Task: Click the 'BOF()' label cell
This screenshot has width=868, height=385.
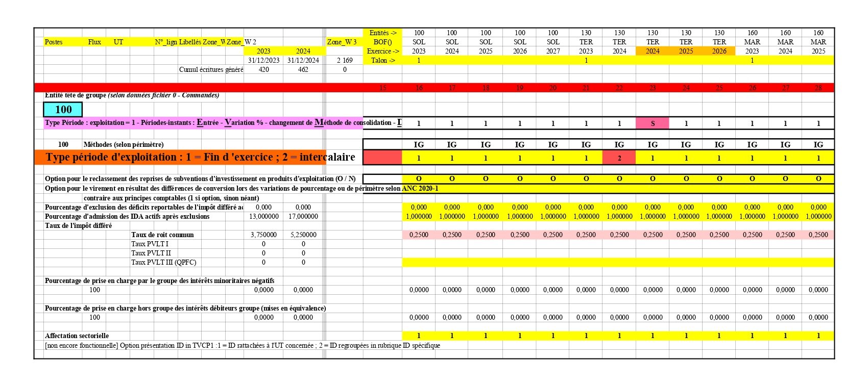Action: pos(382,42)
